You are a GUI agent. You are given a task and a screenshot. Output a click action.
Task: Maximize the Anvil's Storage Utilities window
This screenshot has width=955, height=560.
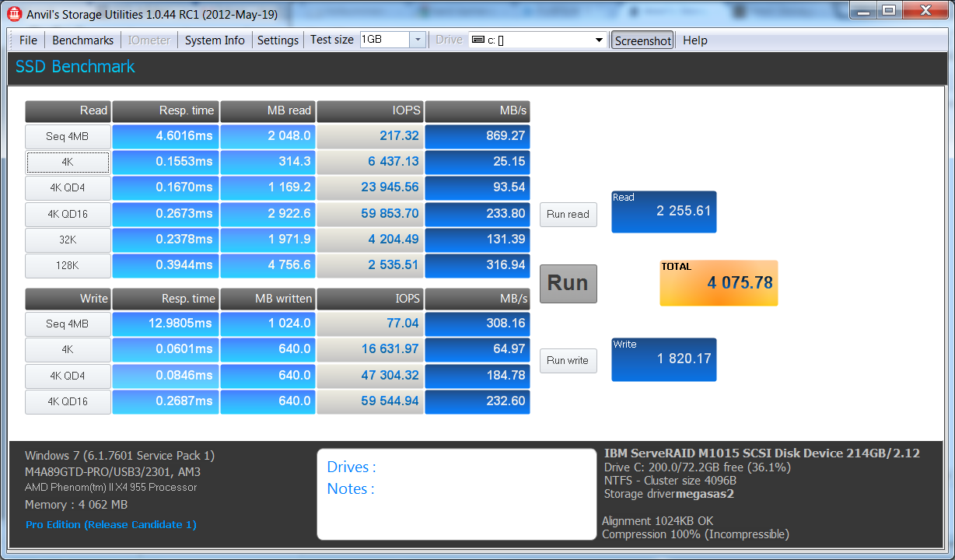point(889,10)
